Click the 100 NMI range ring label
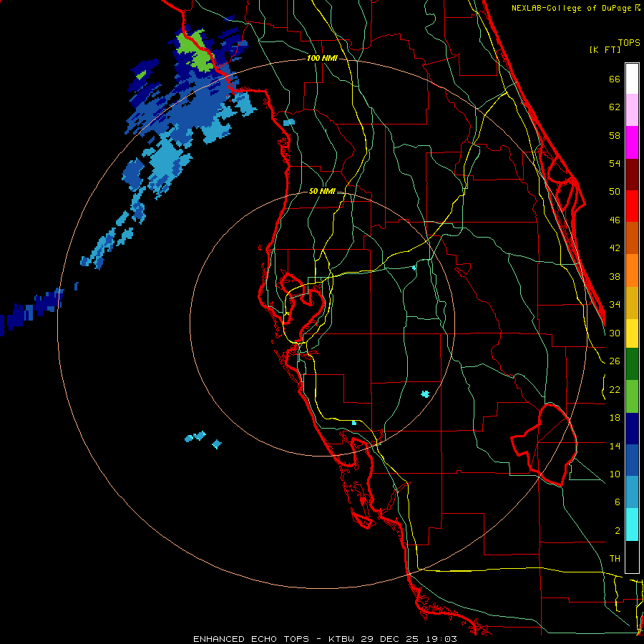The width and height of the screenshot is (644, 644). 322,59
